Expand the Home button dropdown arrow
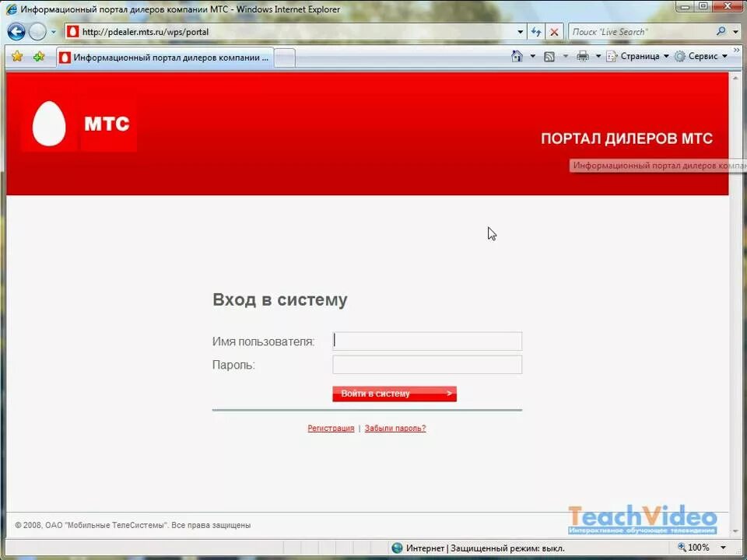747x560 pixels. pyautogui.click(x=532, y=56)
